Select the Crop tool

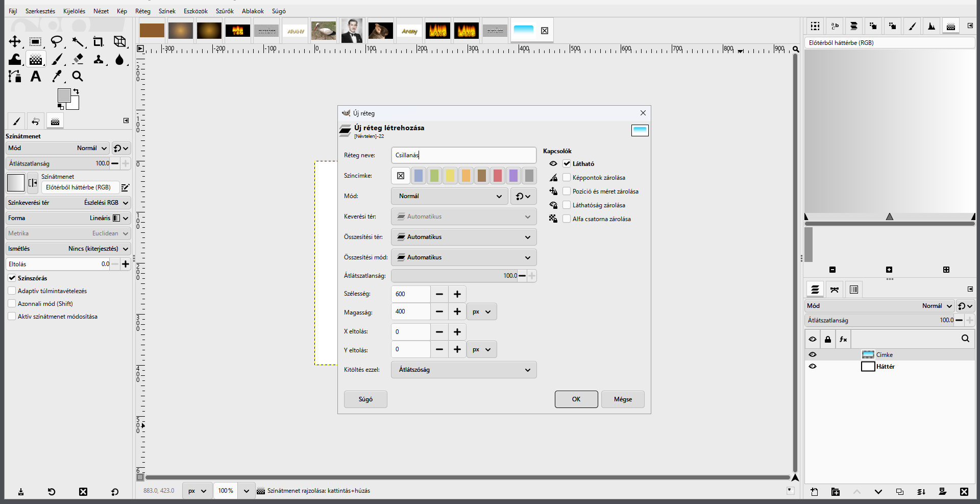pos(99,42)
